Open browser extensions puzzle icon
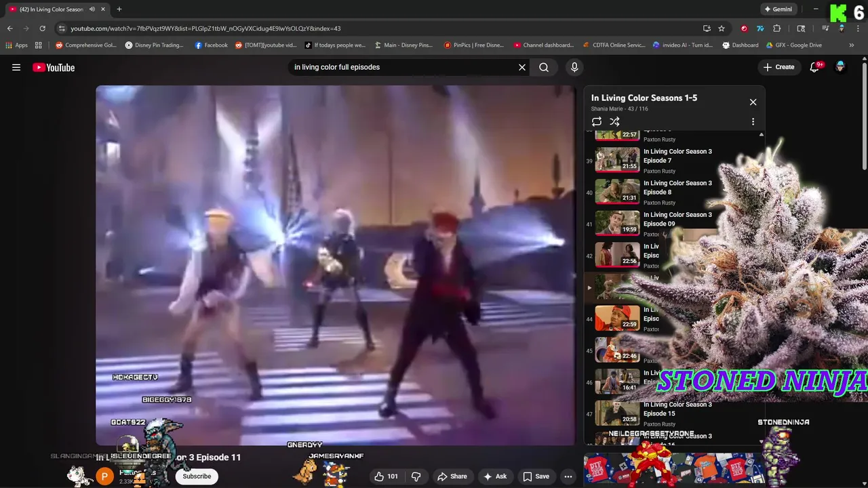868x488 pixels. pos(777,28)
